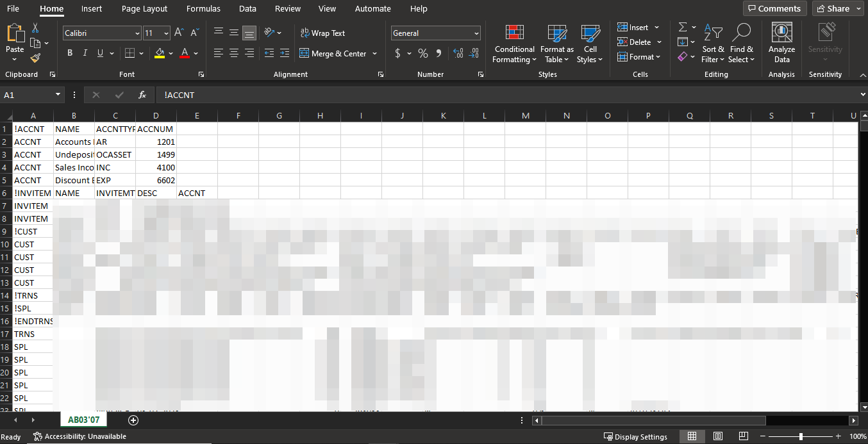Click the Name Box showing A1
868x444 pixels.
(28, 95)
